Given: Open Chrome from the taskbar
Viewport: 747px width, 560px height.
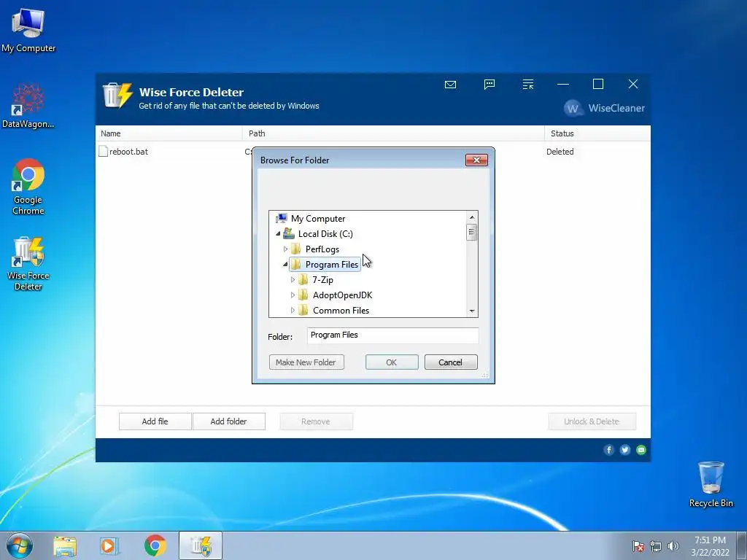Looking at the screenshot, I should coord(155,545).
